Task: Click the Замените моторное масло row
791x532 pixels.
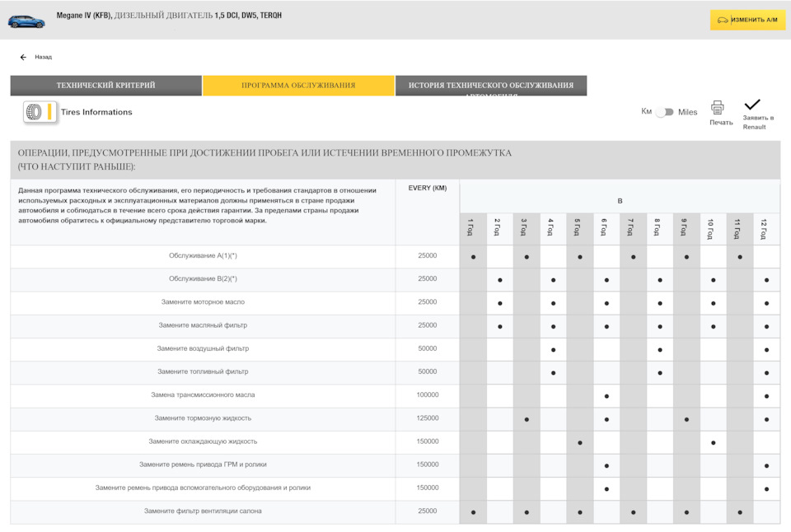Action: click(395, 303)
